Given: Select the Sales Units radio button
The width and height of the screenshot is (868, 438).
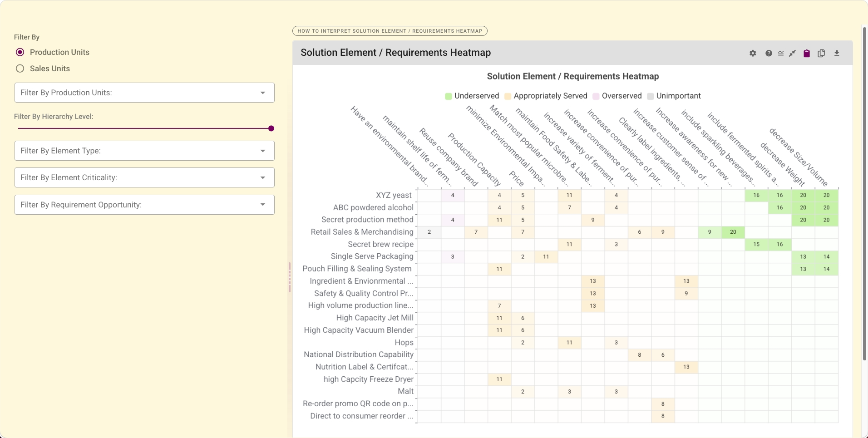Looking at the screenshot, I should pyautogui.click(x=20, y=69).
